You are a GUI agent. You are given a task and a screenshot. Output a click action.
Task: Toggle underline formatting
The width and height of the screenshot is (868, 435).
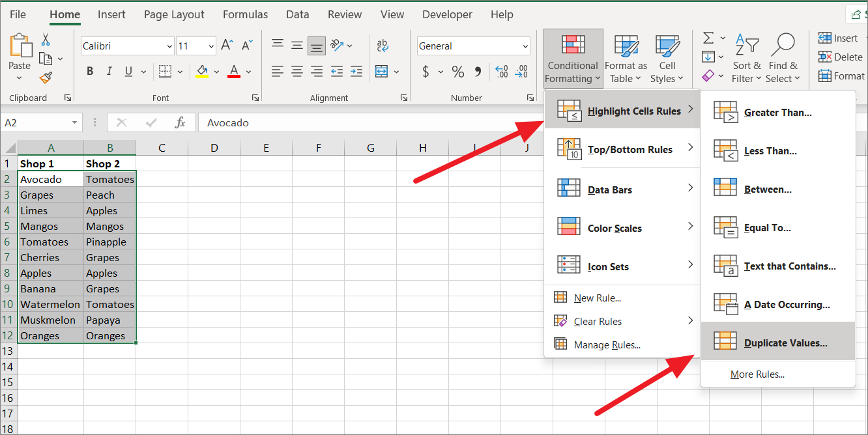128,71
